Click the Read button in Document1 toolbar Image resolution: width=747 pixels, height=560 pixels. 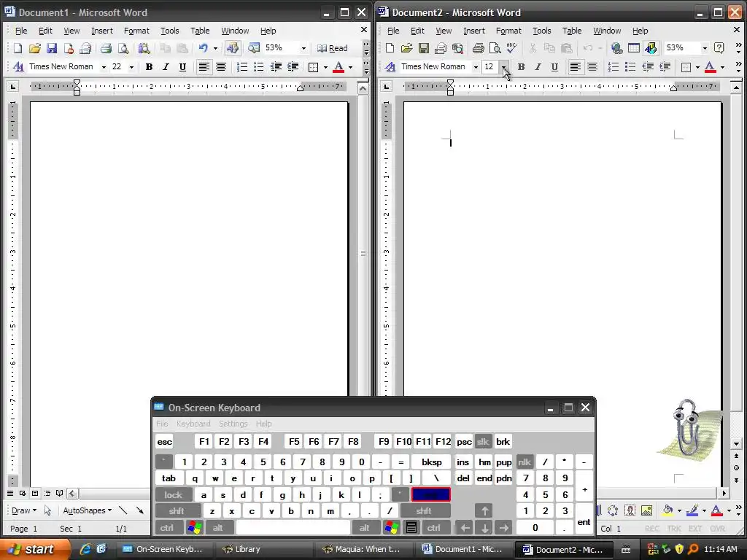[333, 48]
